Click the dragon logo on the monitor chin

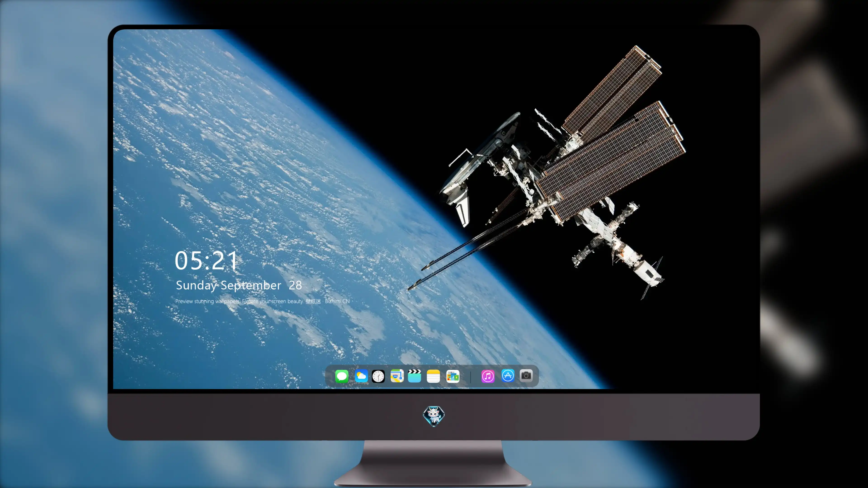[434, 416]
